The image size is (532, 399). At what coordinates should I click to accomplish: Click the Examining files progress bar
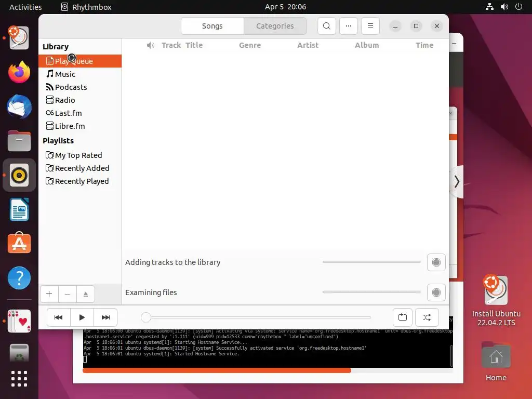pos(371,292)
